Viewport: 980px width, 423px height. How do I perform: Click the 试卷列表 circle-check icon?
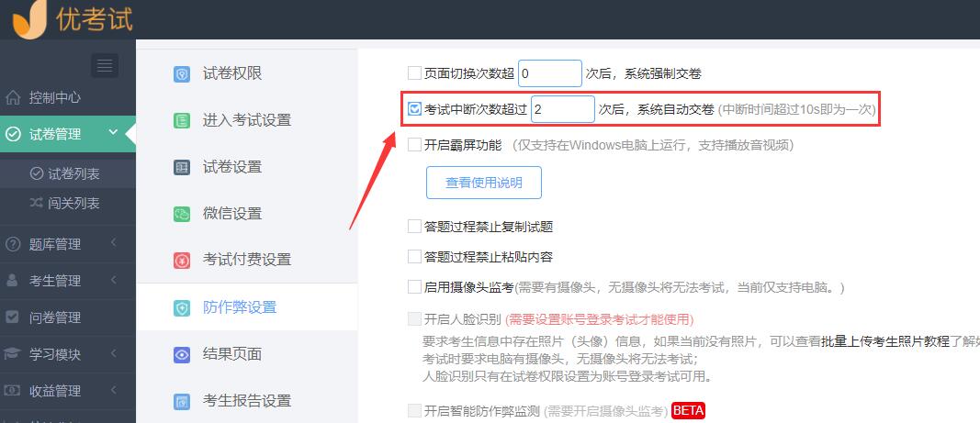tap(37, 173)
